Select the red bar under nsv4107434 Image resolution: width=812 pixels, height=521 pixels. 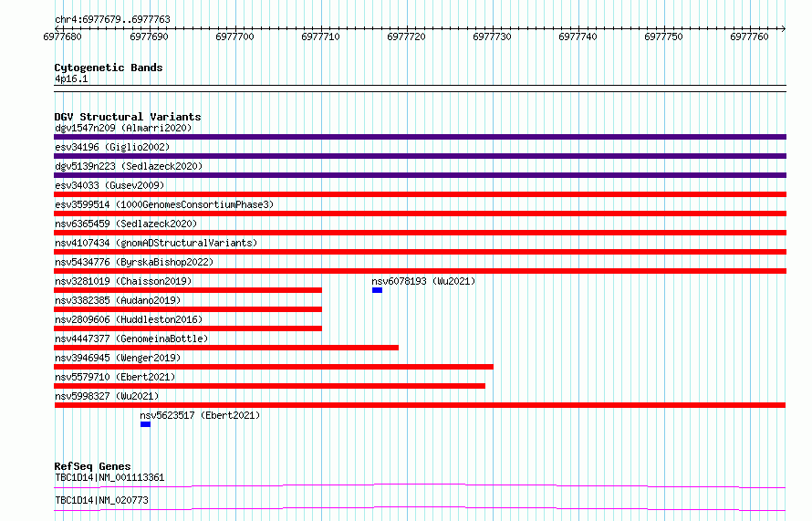click(x=420, y=252)
